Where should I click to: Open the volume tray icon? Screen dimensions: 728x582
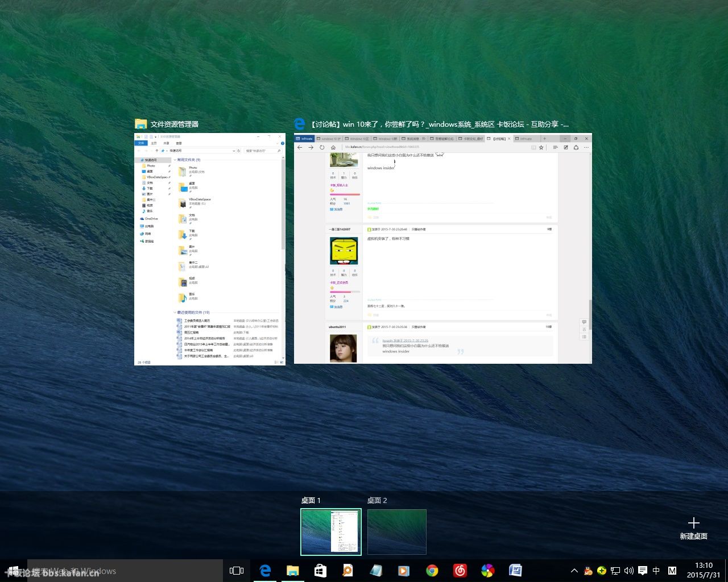[x=629, y=571]
